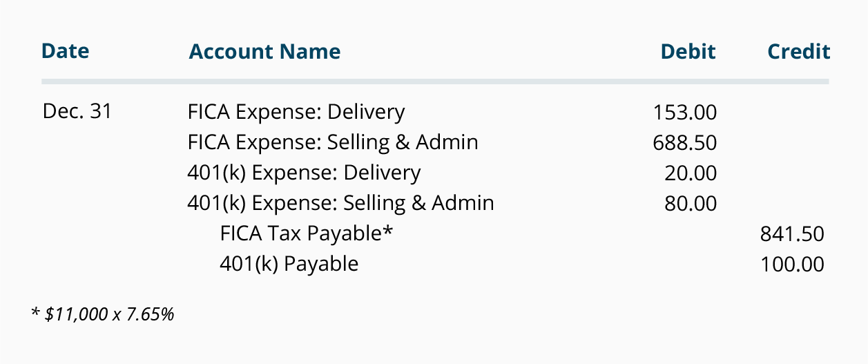This screenshot has height=364, width=868.
Task: Click the asterisk after FICA Tax Payable
Action: pos(387,230)
